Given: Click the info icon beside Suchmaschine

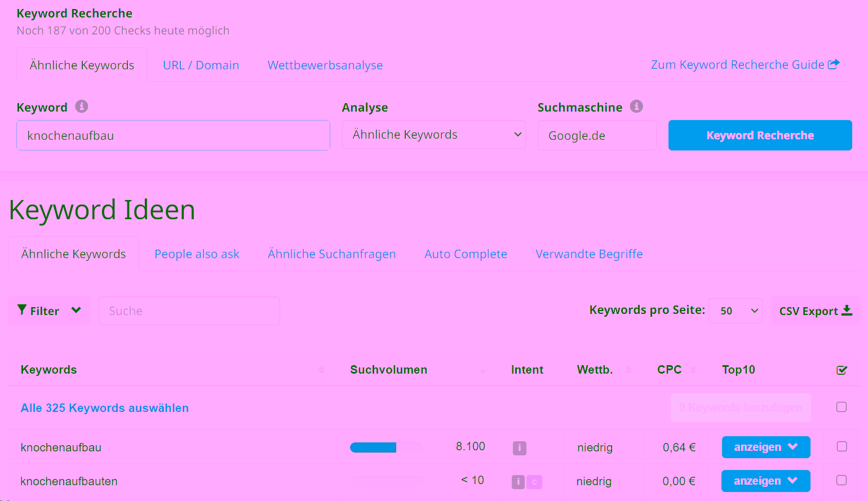Looking at the screenshot, I should 637,107.
